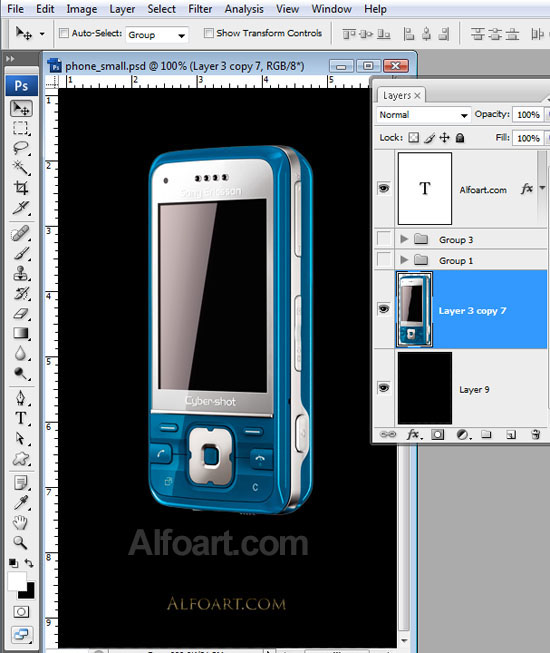Open the Image menu
This screenshot has width=550, height=653.
tap(82, 9)
